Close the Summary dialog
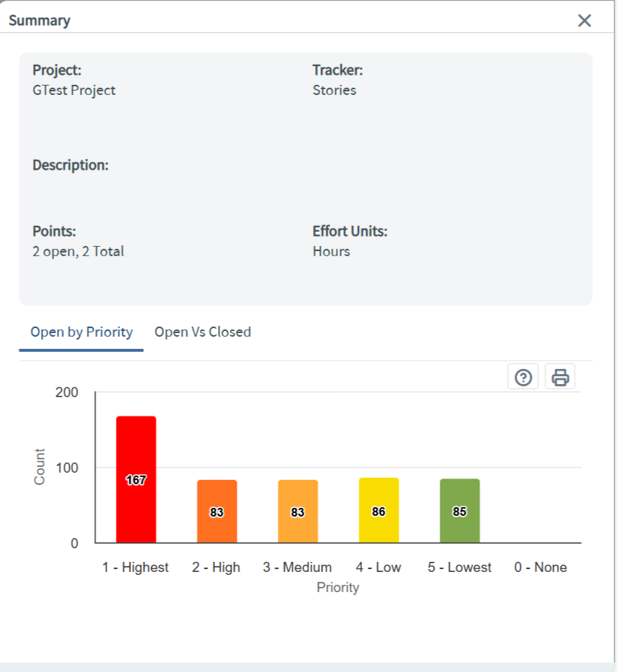Image resolution: width=618 pixels, height=672 pixels. (584, 20)
